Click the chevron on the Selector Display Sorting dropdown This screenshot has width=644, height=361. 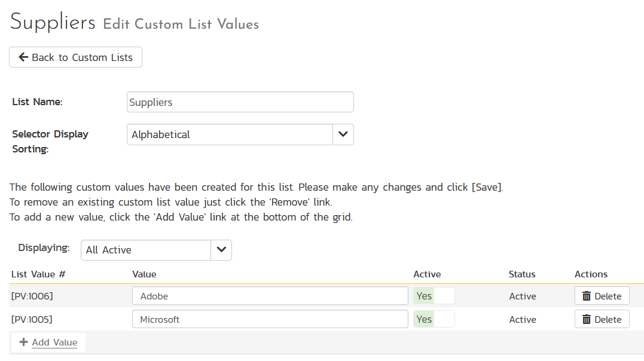(343, 134)
